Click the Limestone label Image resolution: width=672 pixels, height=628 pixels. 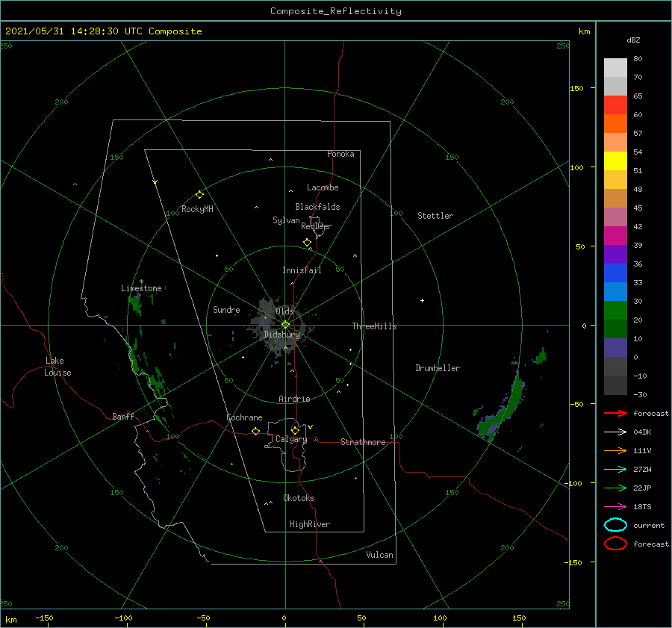141,288
